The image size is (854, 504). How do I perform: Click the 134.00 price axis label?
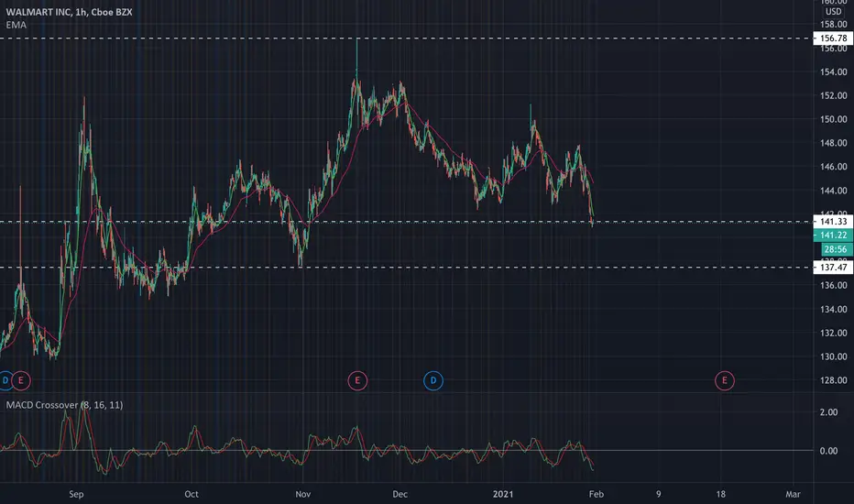click(833, 310)
